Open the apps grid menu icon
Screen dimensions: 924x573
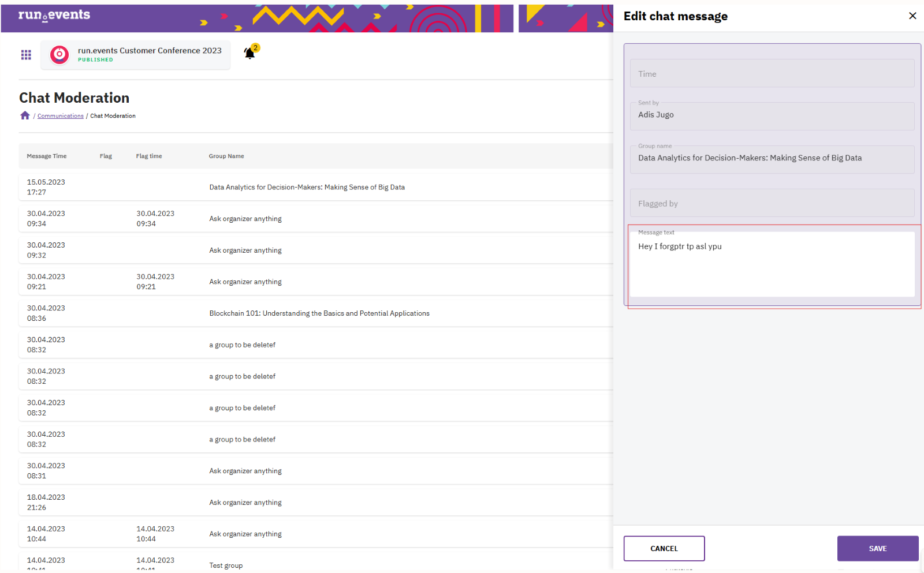click(x=26, y=55)
